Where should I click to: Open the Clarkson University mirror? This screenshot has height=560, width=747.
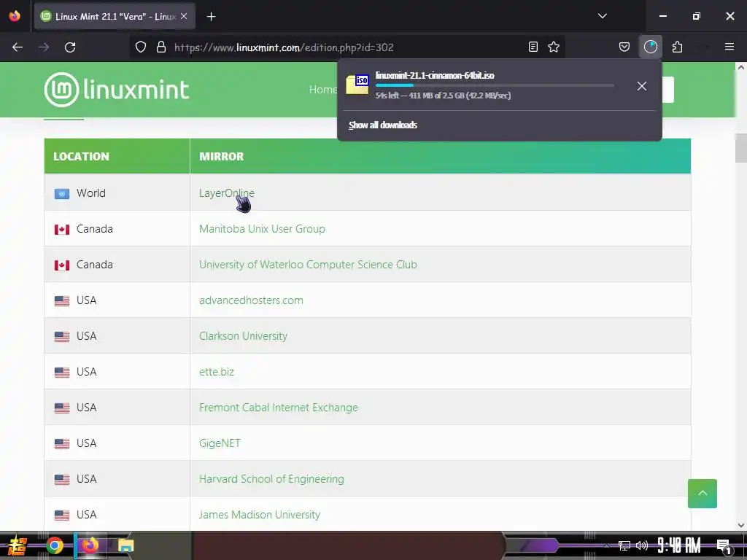(x=243, y=335)
